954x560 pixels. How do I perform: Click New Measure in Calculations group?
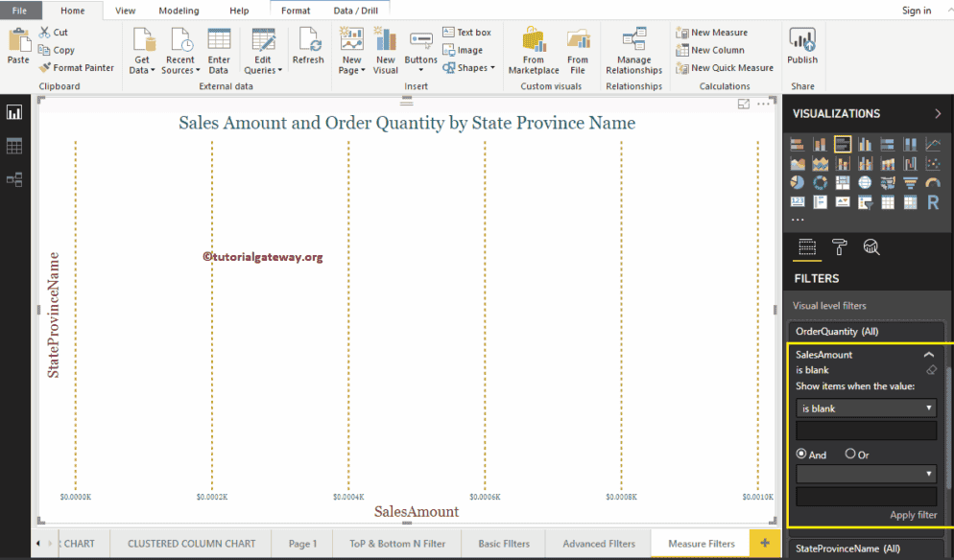720,32
